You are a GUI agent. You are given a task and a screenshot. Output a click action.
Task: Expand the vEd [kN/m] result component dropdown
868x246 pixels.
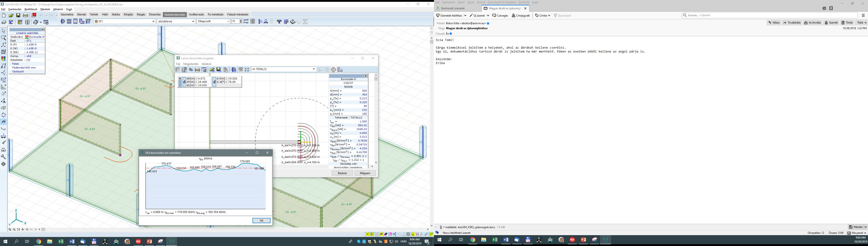193,21
